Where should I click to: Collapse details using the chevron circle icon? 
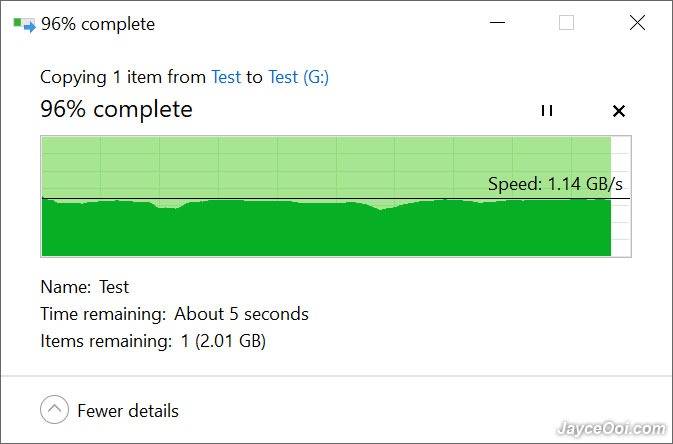[55, 409]
